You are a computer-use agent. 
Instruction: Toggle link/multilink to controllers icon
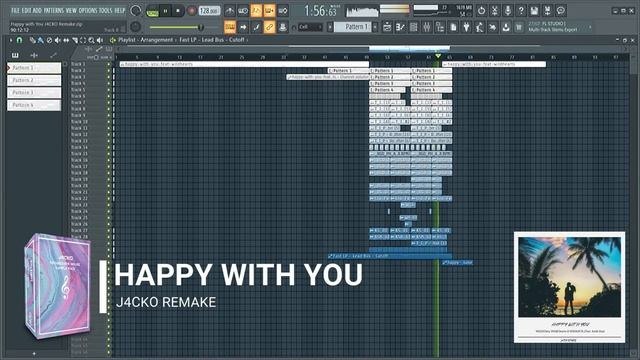269,27
